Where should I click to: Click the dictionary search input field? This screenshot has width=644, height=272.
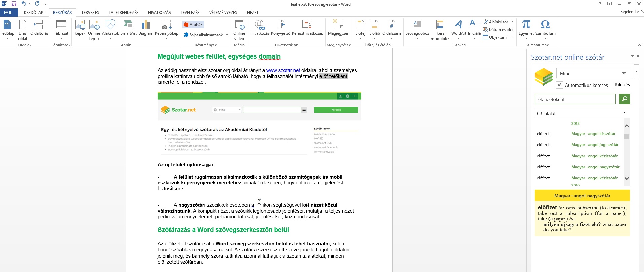(x=575, y=99)
